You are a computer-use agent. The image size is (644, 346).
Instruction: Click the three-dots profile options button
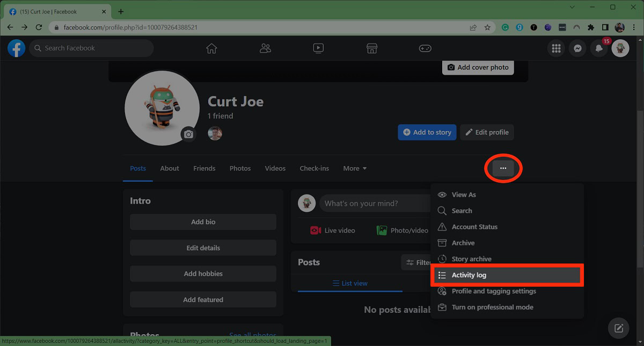tap(503, 168)
